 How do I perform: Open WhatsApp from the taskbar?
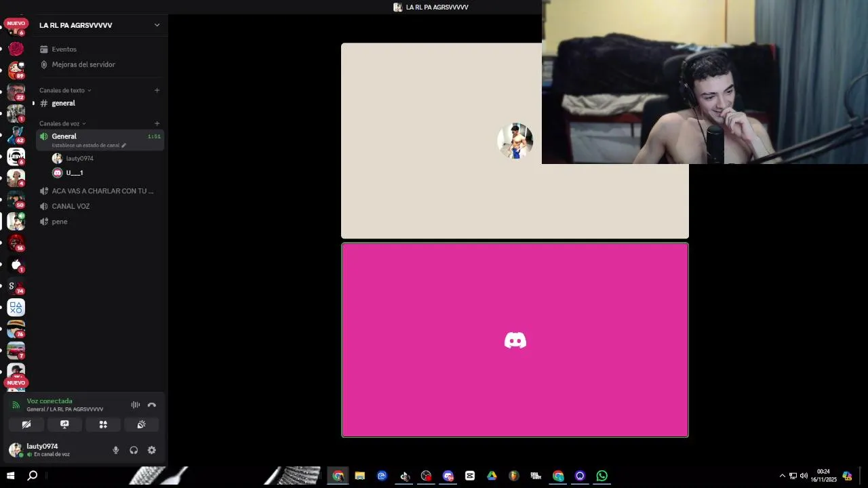click(602, 476)
